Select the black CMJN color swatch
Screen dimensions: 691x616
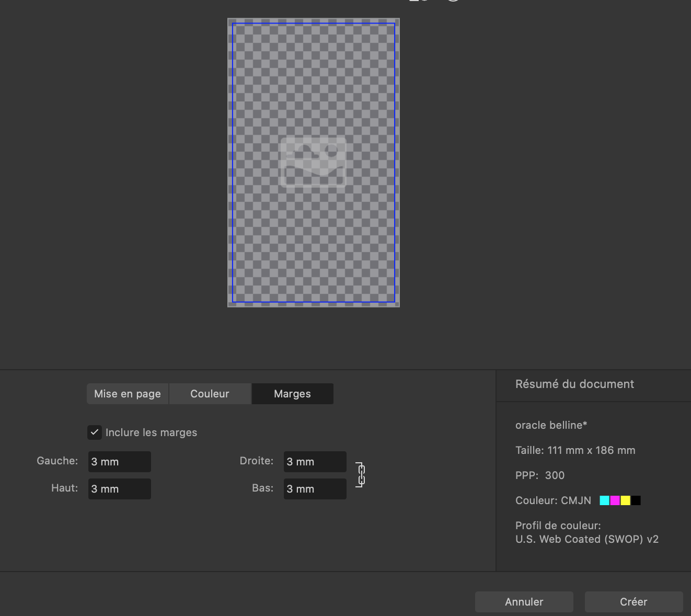click(x=635, y=500)
